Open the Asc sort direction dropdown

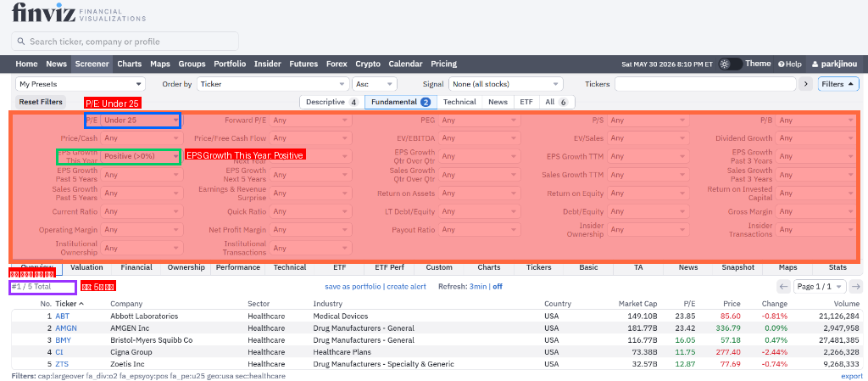(375, 84)
